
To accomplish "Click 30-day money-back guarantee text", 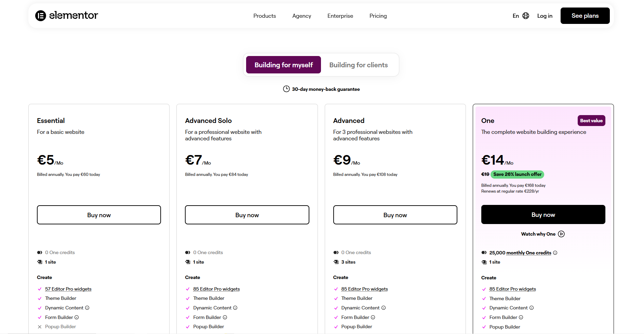I will 326,89.
